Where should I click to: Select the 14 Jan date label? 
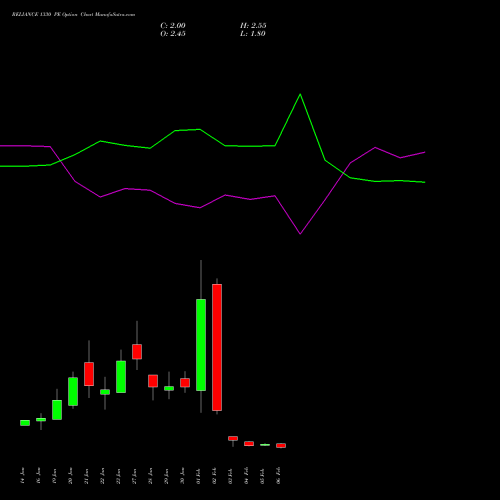22,475
